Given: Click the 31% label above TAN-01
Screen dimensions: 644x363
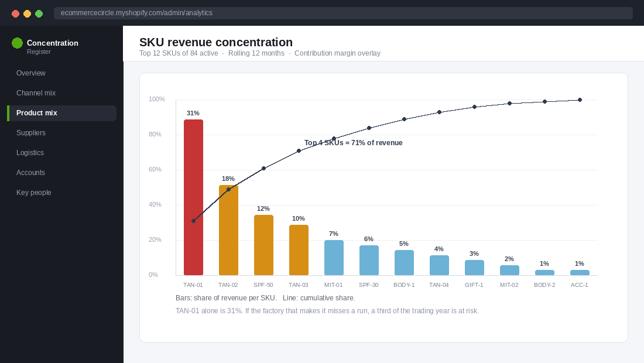Looking at the screenshot, I should [193, 113].
